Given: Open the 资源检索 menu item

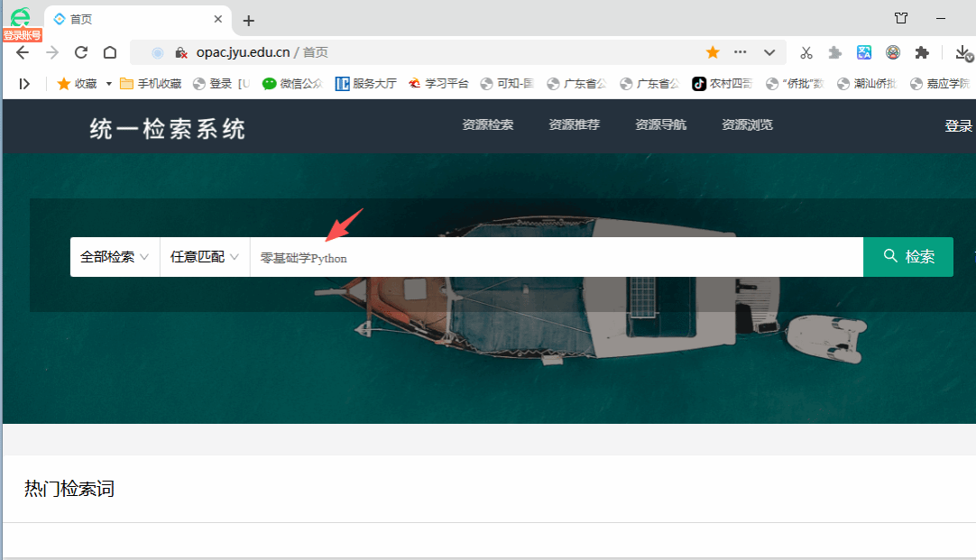Looking at the screenshot, I should [488, 125].
